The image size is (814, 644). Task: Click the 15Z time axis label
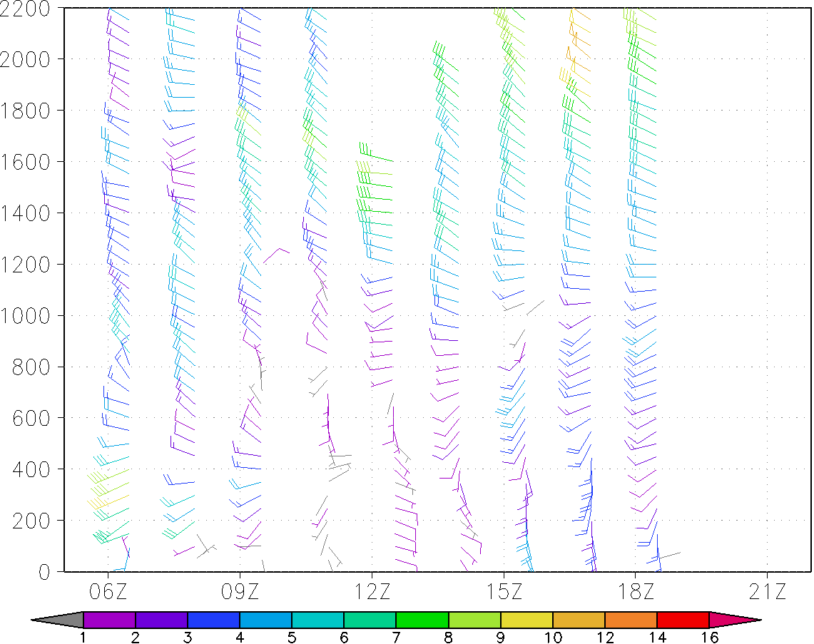point(504,592)
